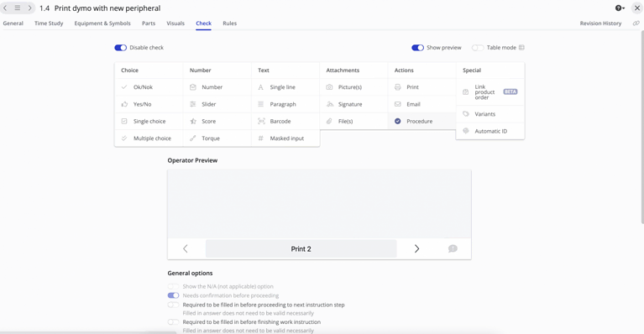Toggle Needs confirmation before proceeding switch

pyautogui.click(x=173, y=295)
